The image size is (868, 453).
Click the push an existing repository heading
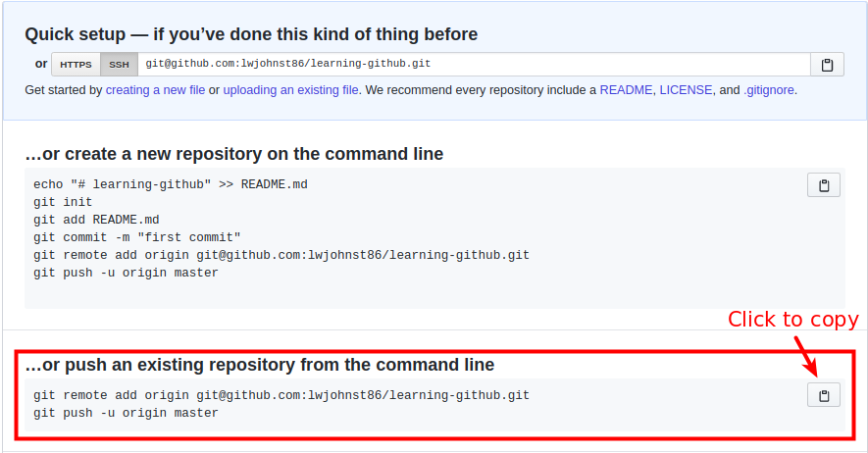[260, 365]
